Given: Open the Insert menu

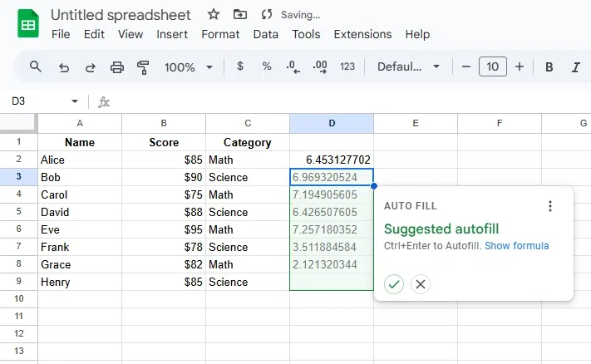Looking at the screenshot, I should tap(172, 34).
